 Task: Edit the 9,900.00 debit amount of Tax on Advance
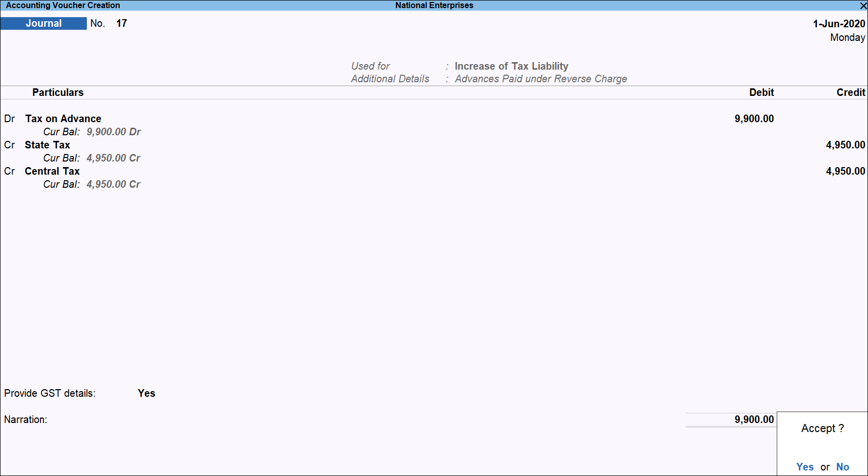[754, 119]
